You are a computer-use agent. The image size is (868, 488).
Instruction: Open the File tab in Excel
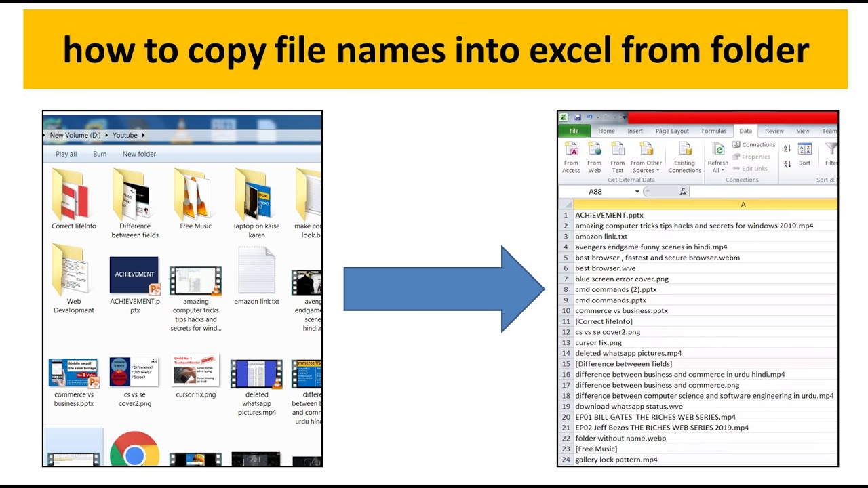tap(574, 131)
